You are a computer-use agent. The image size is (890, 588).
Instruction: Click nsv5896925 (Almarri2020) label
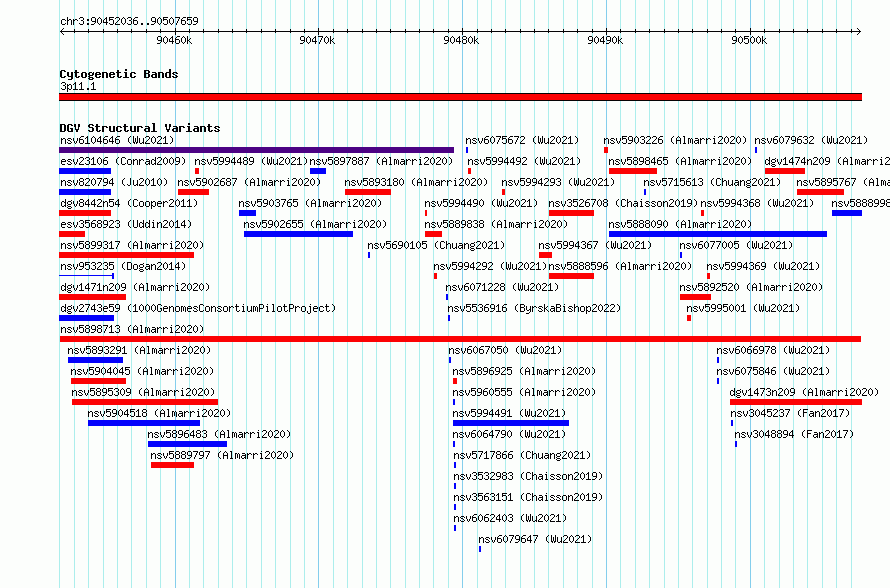524,371
